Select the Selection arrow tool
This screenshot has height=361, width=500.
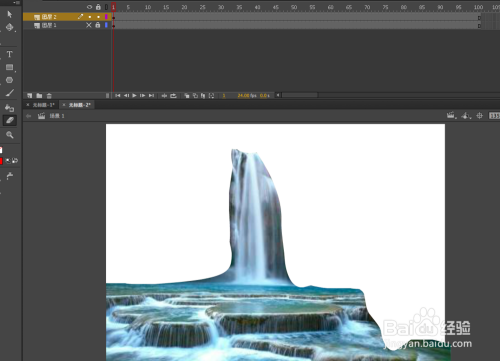tap(9, 14)
